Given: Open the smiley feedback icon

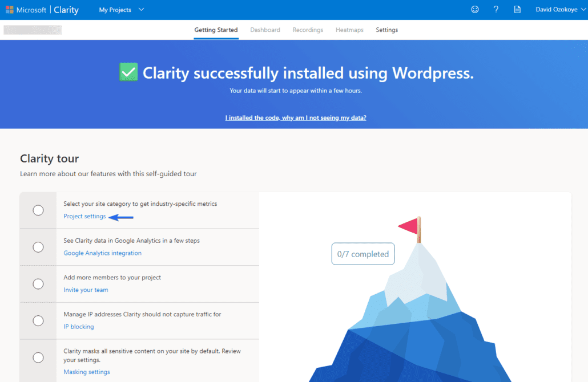Looking at the screenshot, I should (475, 10).
